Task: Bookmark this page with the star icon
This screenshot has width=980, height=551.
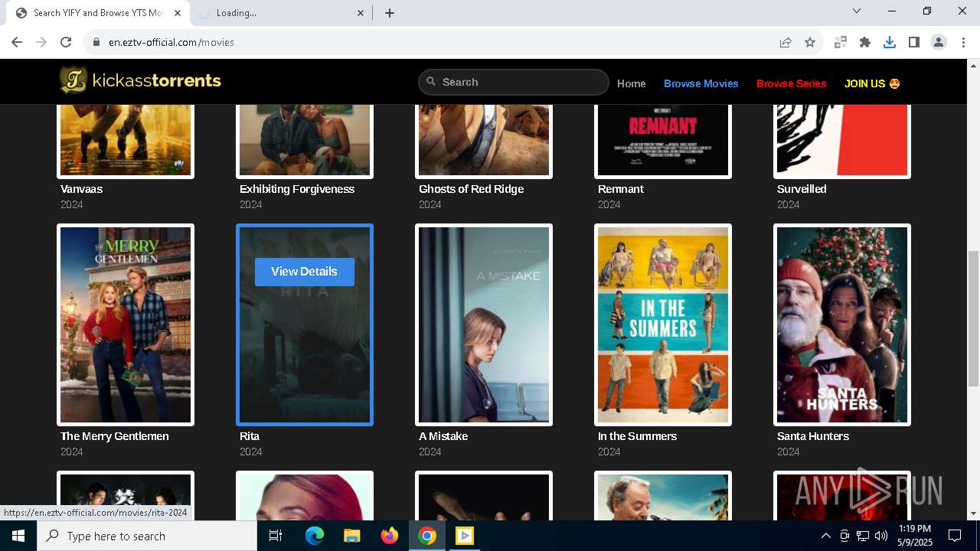Action: point(810,42)
